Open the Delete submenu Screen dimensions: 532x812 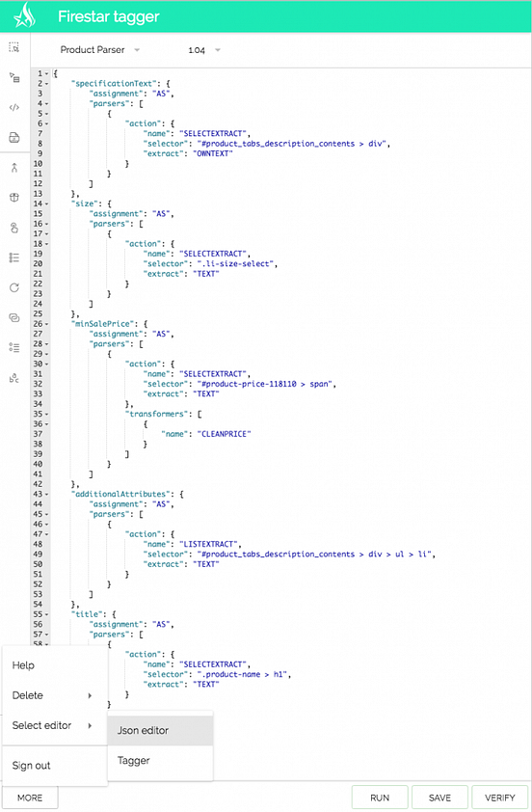tap(55, 695)
